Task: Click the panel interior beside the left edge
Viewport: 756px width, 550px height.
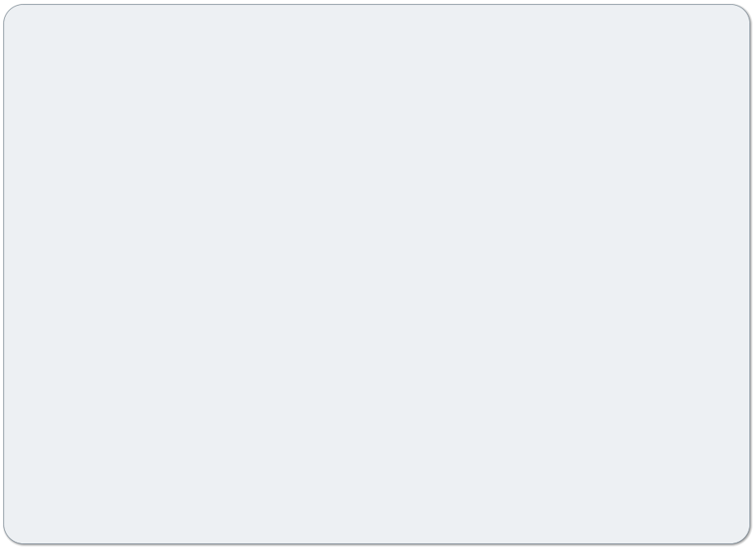Action: [x=13, y=274]
